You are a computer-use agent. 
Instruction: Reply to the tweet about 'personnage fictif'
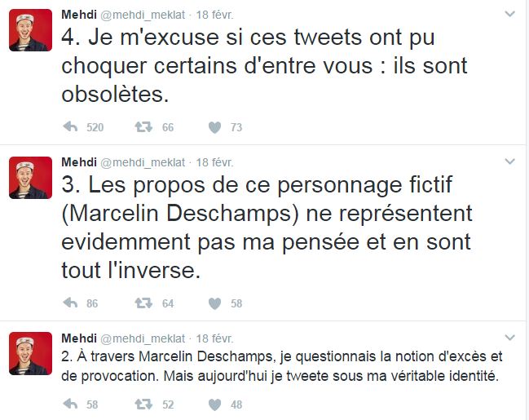[71, 303]
